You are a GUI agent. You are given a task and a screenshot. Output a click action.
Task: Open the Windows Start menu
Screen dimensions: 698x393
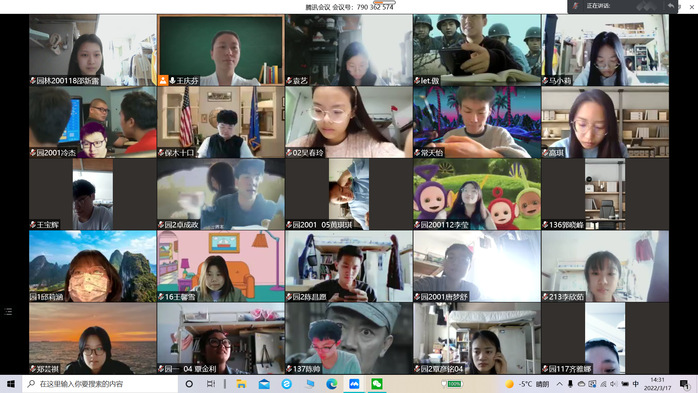11,384
